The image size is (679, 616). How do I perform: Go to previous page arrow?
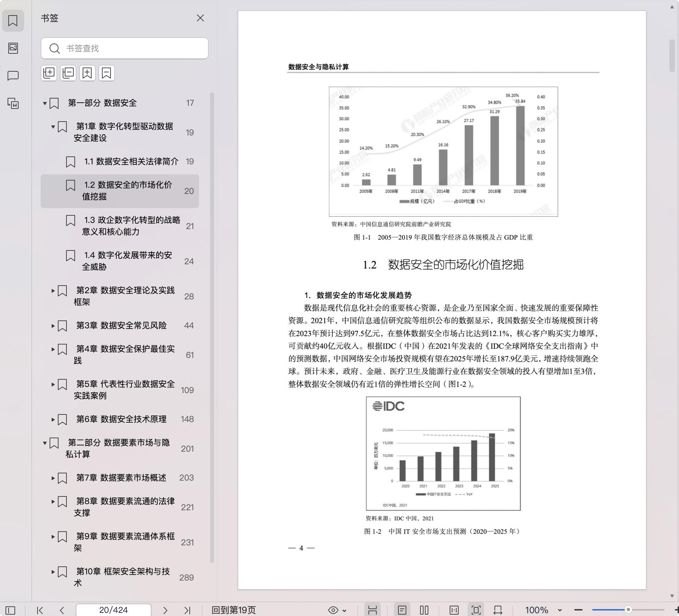[x=62, y=610]
